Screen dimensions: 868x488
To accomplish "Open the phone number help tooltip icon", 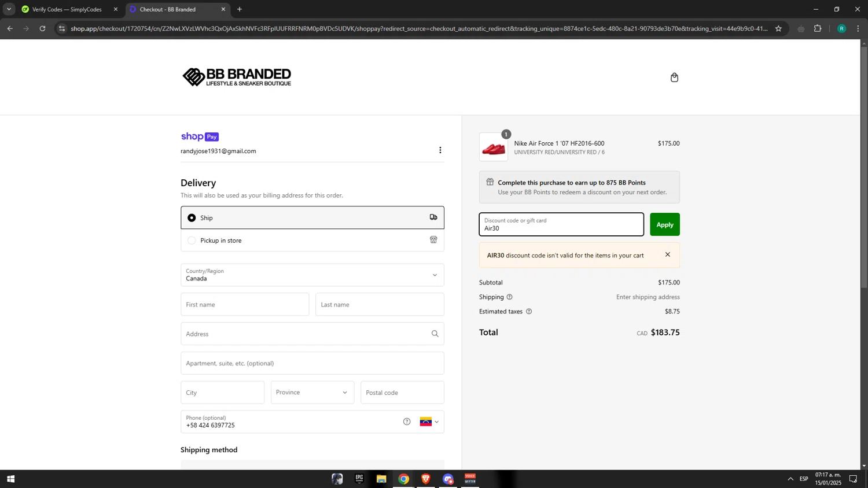I will (x=407, y=422).
